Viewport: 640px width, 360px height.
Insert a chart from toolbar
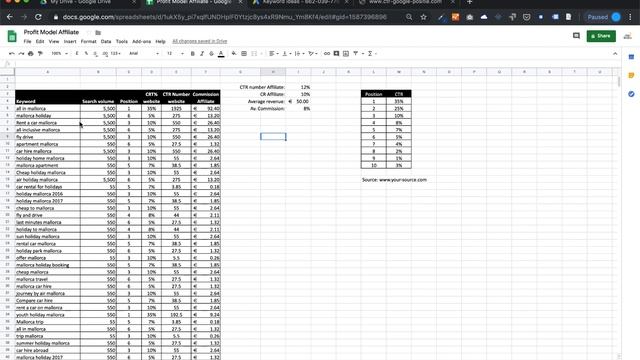346,53
